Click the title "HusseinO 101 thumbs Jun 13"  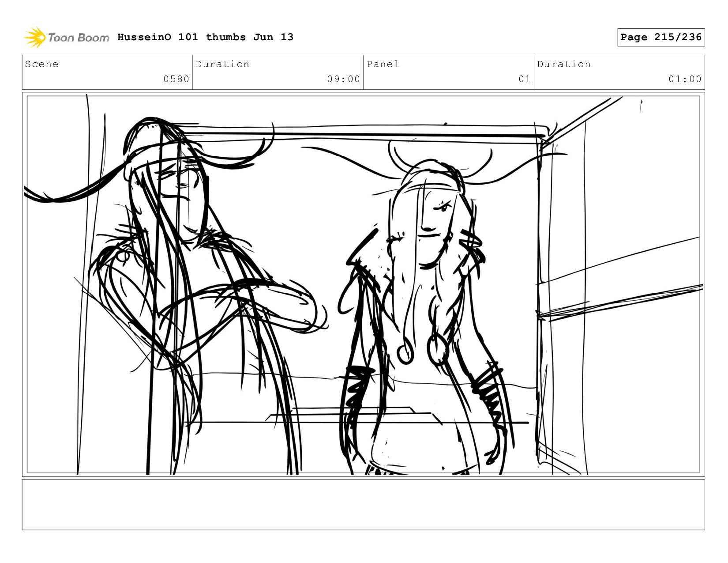pos(205,37)
